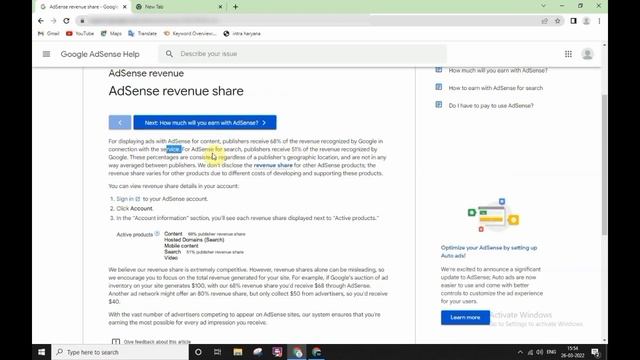640x360 pixels.
Task: Click Optimize your AdSense Auto ads heading
Action: point(489,251)
